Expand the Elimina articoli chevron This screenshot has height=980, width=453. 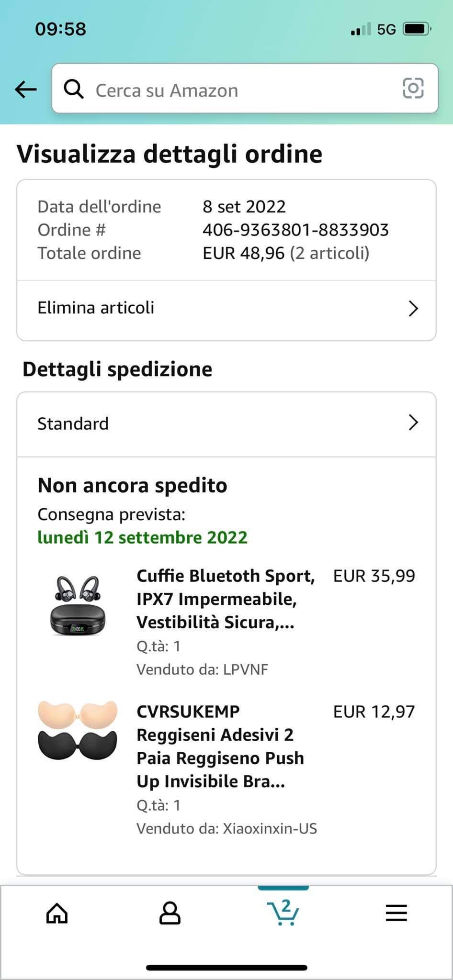coord(413,309)
